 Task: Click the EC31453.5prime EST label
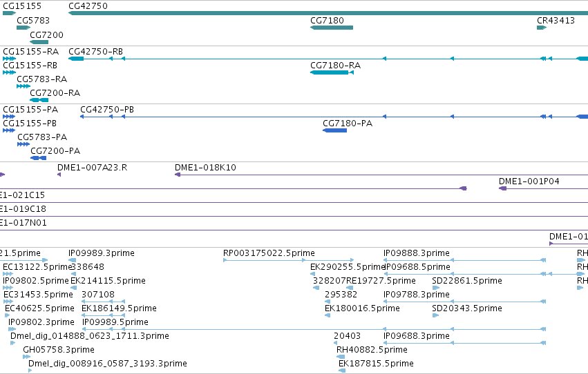pos(38,295)
